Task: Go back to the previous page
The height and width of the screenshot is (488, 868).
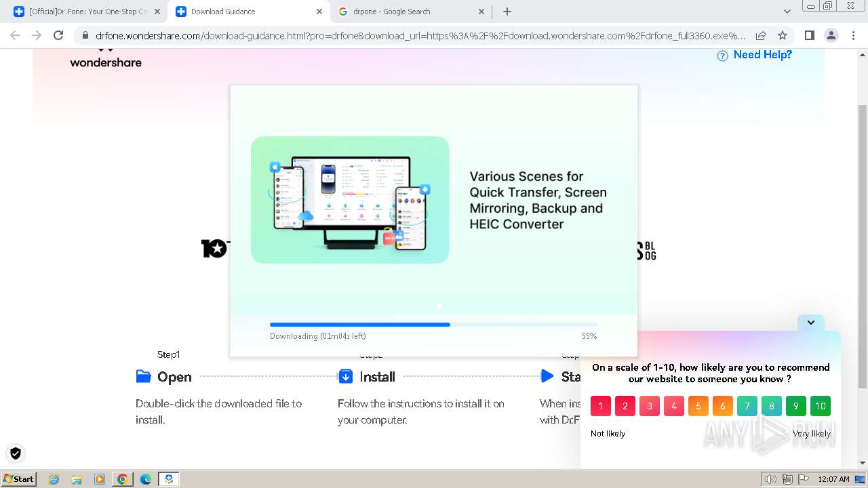Action: point(15,35)
